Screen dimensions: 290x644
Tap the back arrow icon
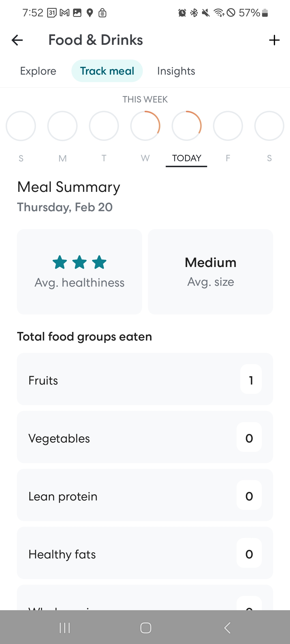pyautogui.click(x=17, y=40)
